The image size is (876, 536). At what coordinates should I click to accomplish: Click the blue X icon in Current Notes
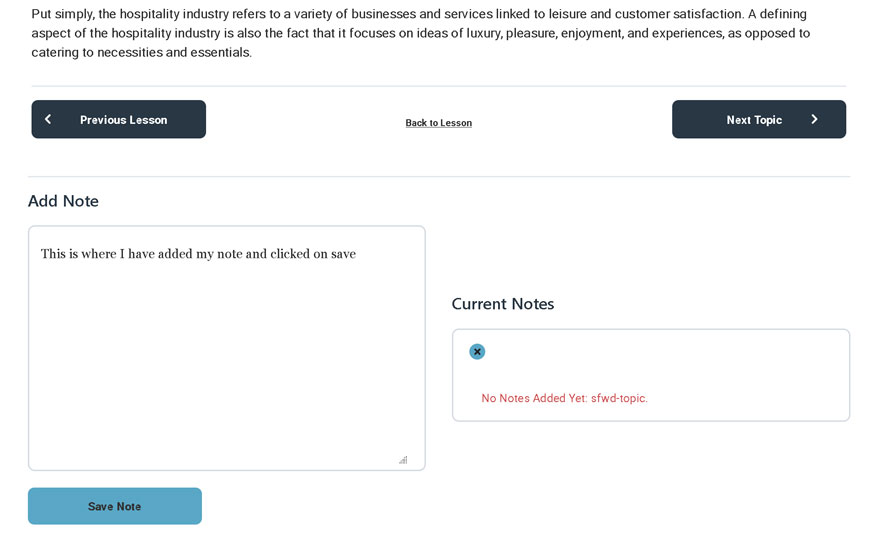tap(477, 352)
